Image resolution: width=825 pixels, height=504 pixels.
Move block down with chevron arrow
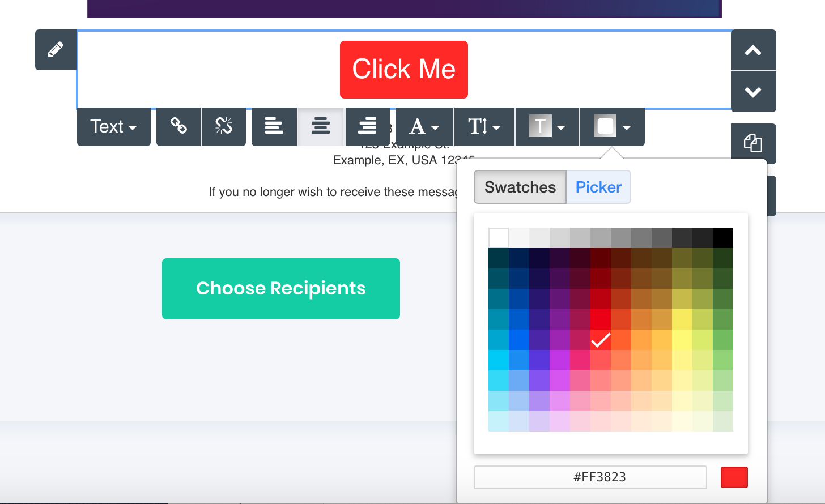click(x=753, y=92)
